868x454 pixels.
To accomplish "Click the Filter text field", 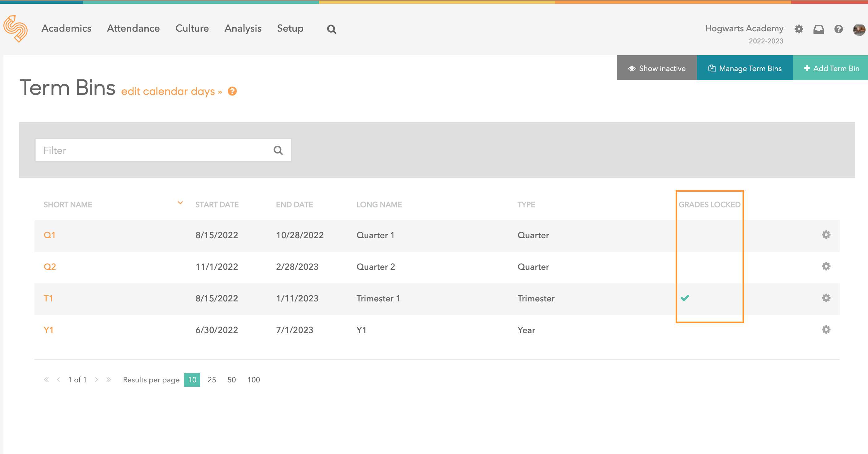I will pos(155,150).
